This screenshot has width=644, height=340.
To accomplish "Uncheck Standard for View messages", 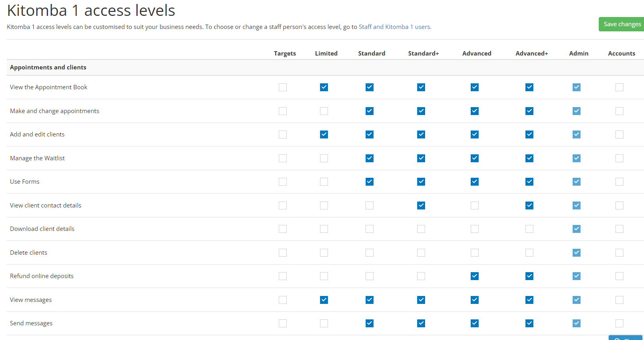I will pyautogui.click(x=370, y=300).
